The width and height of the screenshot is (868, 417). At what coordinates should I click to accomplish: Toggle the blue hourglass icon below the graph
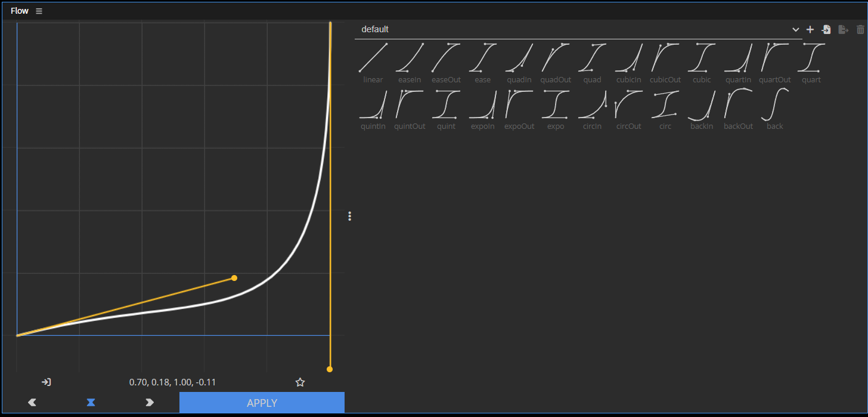91,403
